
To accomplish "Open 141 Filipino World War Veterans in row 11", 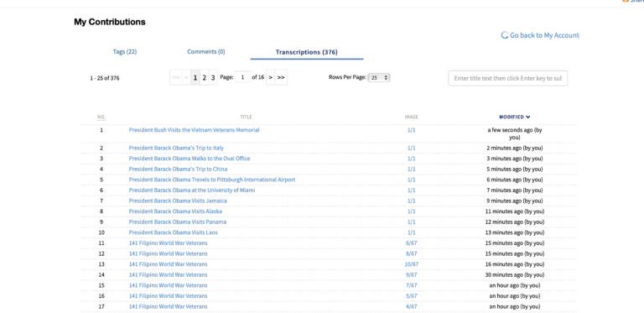I will (x=168, y=243).
